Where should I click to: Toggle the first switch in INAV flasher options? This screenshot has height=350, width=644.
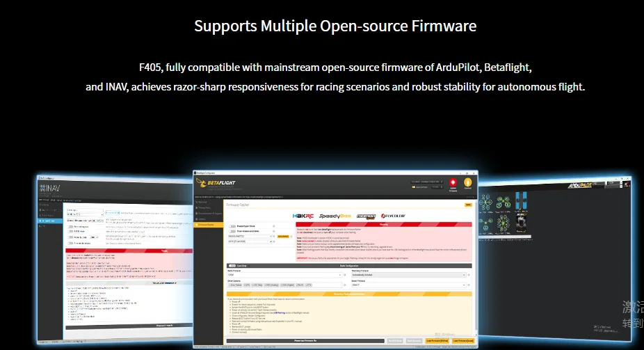[70, 227]
